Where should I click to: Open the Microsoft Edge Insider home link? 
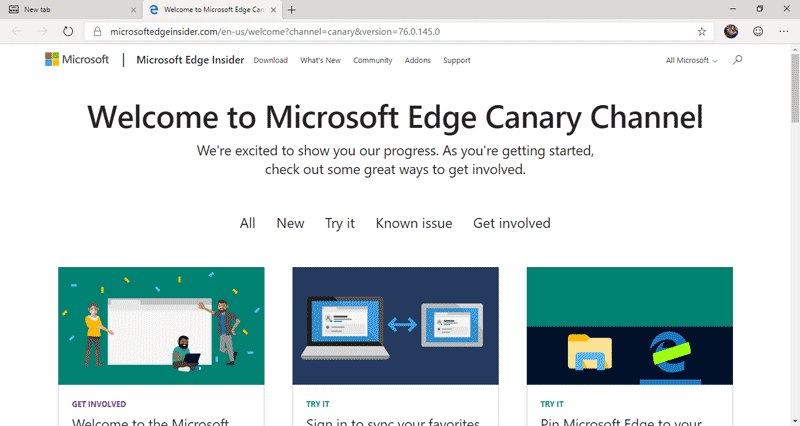[190, 60]
